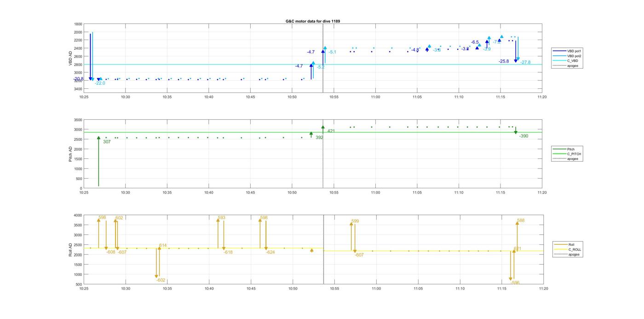Click the "588" roll data label
Viewport: 644px width, 319px height.
[521, 221]
